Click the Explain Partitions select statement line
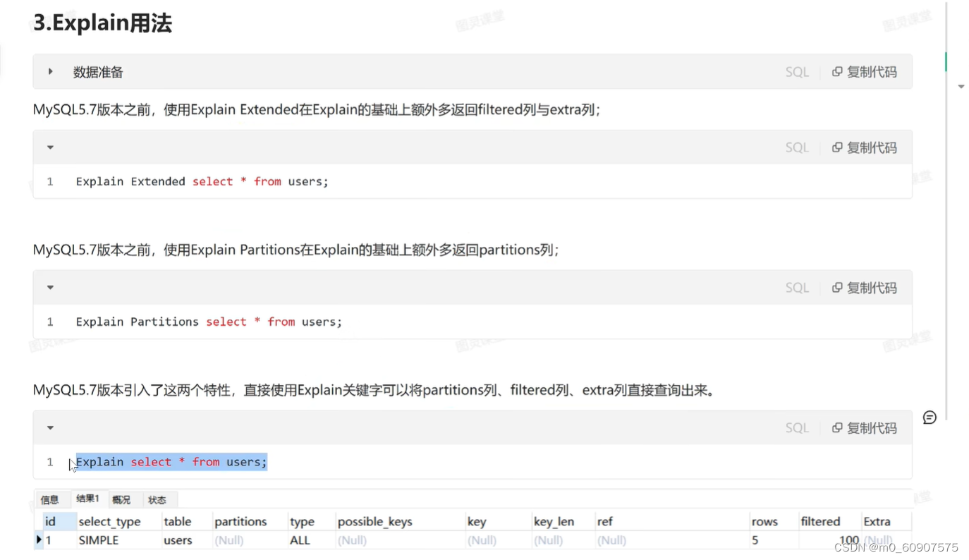The image size is (969, 560). point(209,322)
